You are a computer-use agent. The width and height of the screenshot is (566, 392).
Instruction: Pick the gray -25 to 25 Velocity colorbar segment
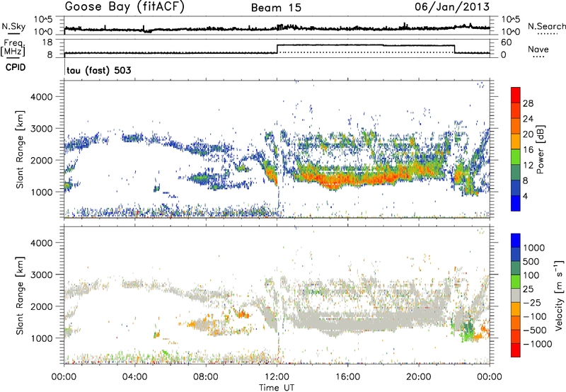[x=516, y=295]
